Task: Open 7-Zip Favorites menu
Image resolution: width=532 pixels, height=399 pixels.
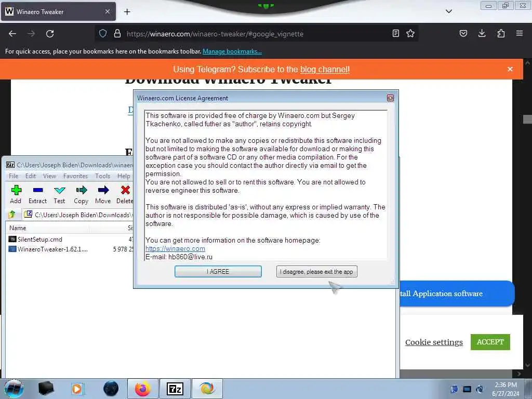Action: 75,176
